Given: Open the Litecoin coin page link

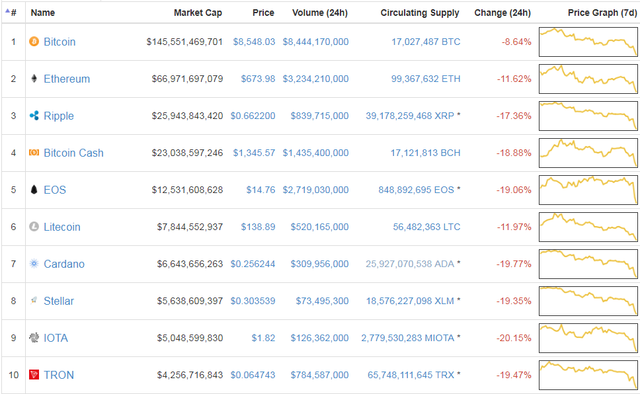Looking at the screenshot, I should coord(62,227).
